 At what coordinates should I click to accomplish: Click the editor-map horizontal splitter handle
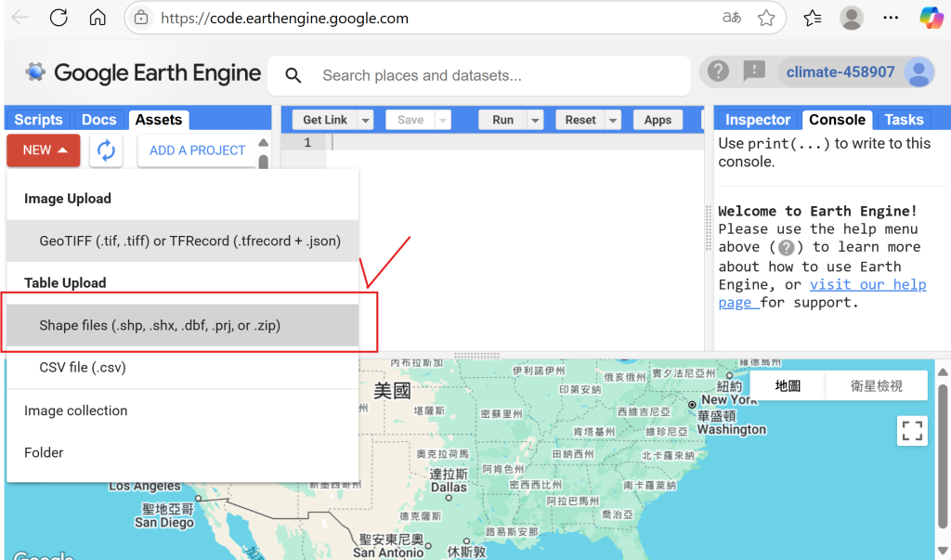click(x=476, y=355)
